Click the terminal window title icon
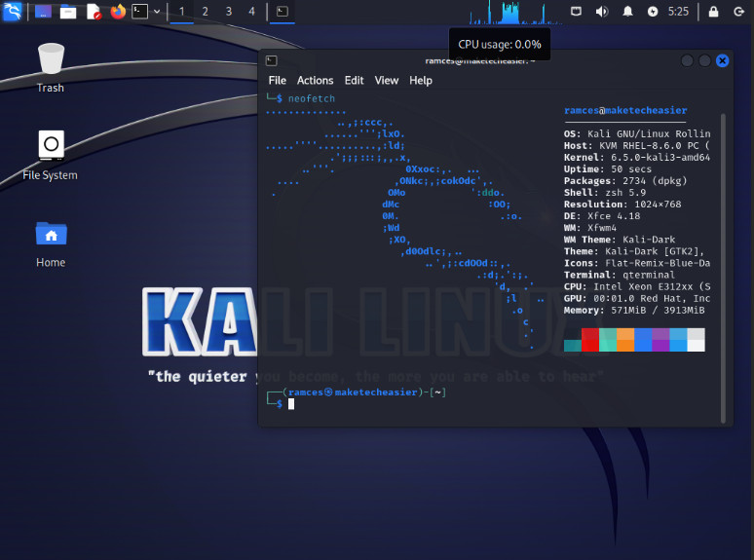This screenshot has width=754, height=560. [271, 60]
